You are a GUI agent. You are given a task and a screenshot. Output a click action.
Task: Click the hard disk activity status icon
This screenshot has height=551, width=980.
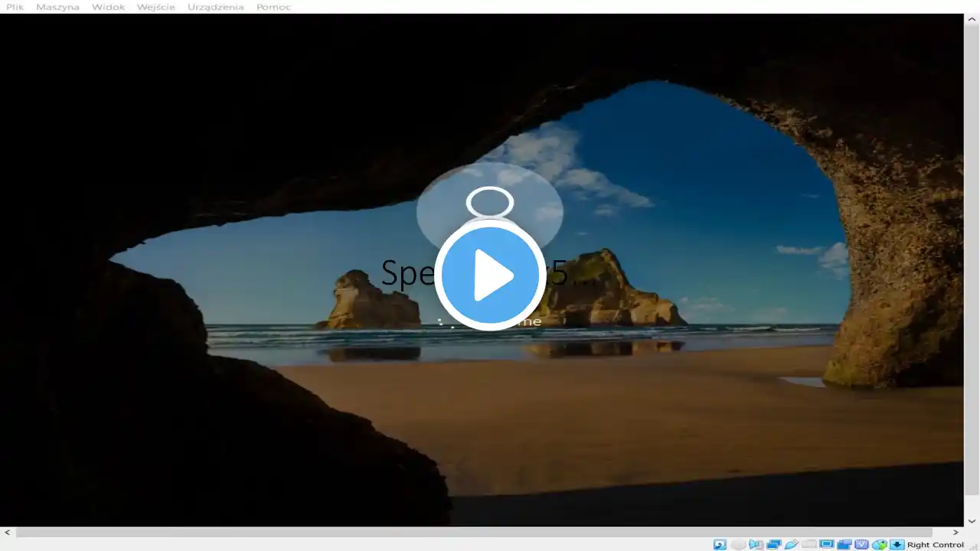(x=720, y=545)
